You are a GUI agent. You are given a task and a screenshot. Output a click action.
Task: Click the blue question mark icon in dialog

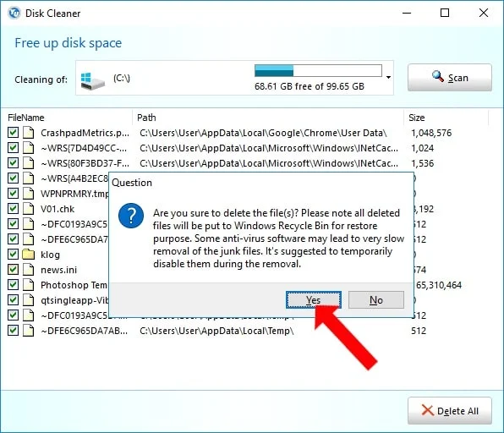tap(131, 216)
